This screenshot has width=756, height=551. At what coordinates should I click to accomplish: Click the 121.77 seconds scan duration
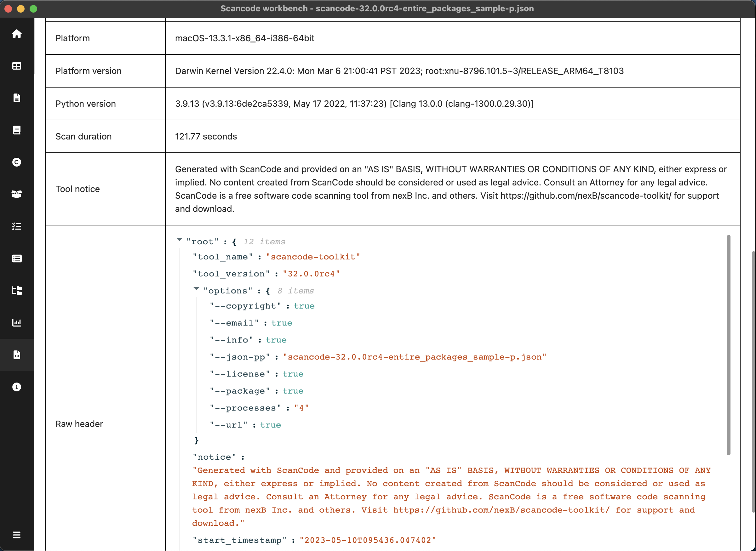click(206, 136)
